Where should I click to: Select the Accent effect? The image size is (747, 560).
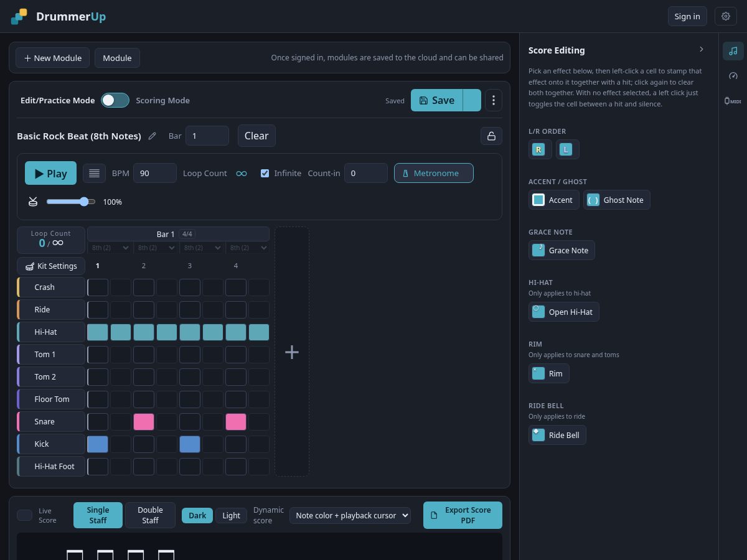coord(554,200)
